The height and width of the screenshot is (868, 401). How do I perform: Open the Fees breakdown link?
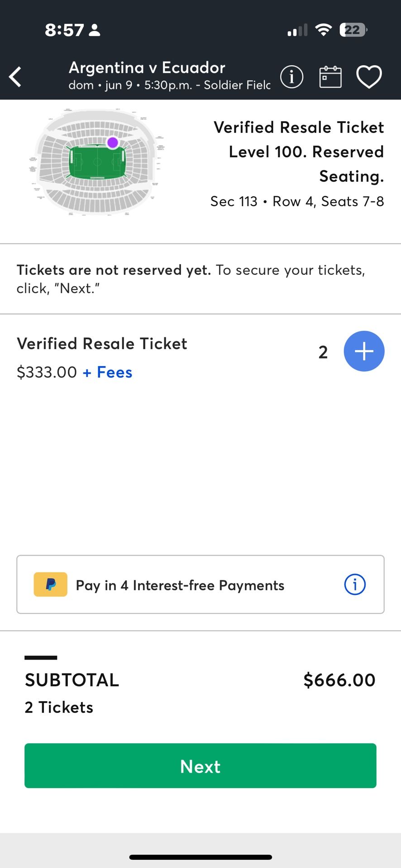[108, 373]
